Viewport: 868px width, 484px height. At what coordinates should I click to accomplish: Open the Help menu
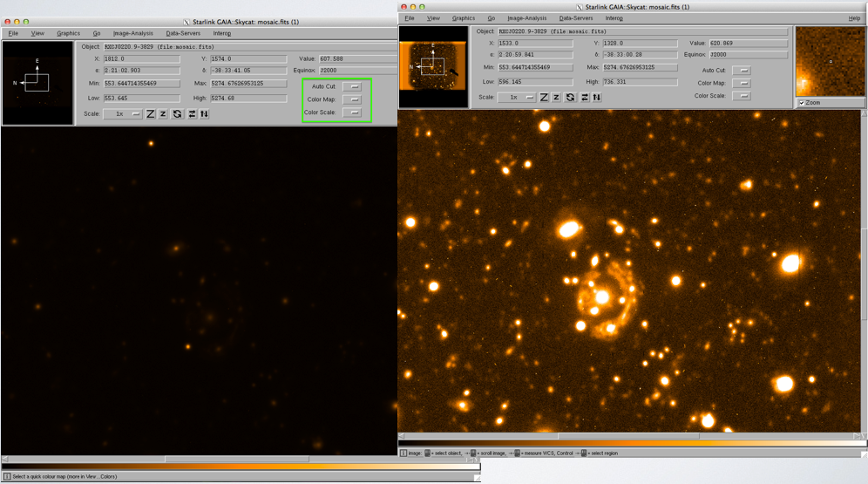[854, 18]
